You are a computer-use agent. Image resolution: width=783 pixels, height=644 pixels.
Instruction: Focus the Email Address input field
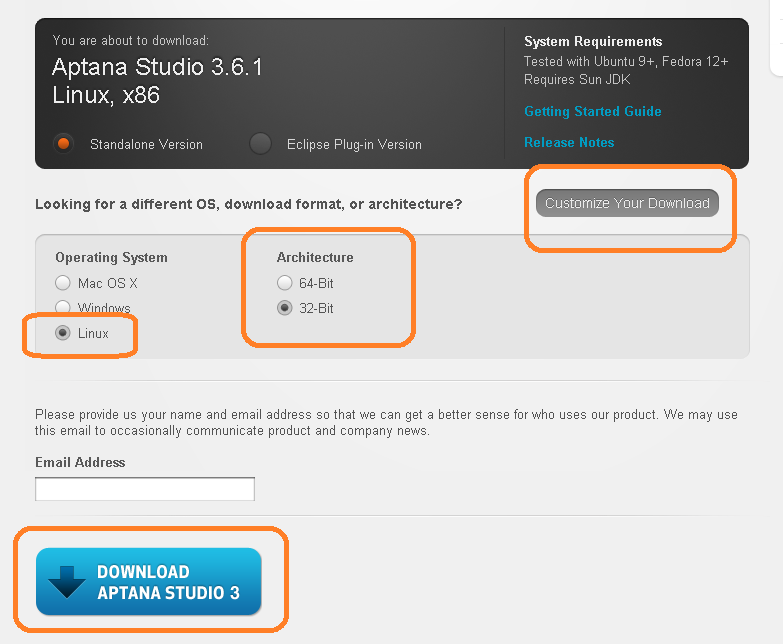[145, 489]
